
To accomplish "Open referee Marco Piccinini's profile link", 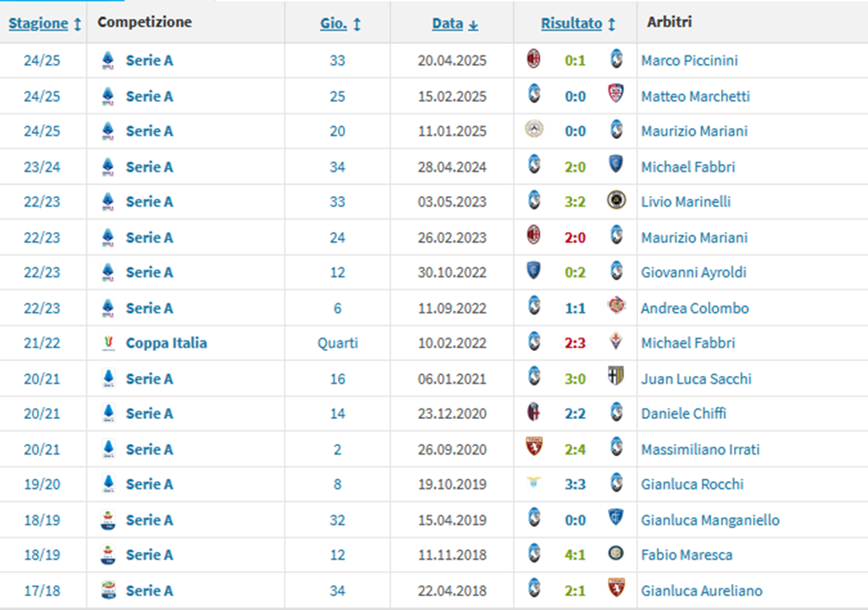I will [x=689, y=60].
